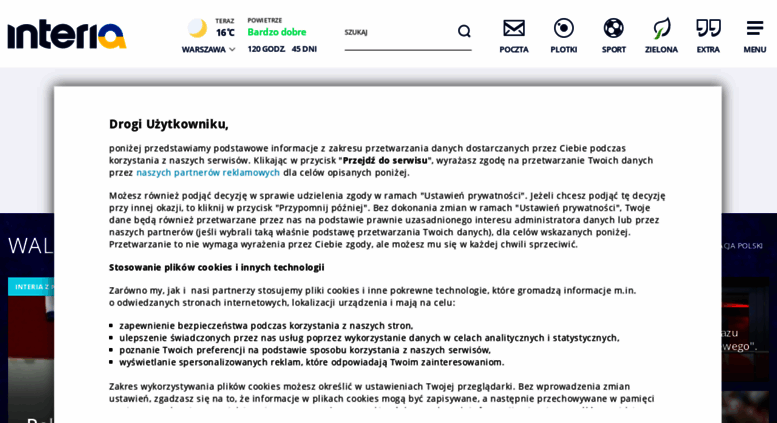Open the 45 dni forecast link
The image size is (777, 423).
click(x=304, y=49)
